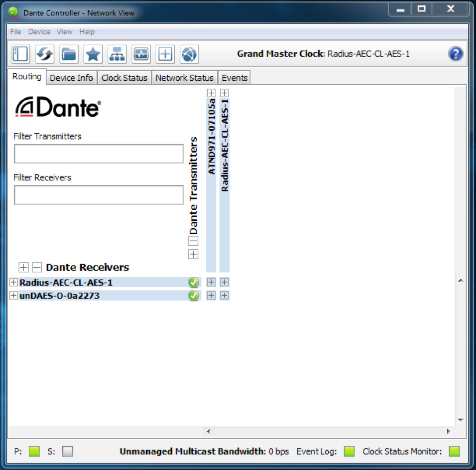
Task: Toggle the sidebar panel icon in toolbar
Action: tap(20, 54)
